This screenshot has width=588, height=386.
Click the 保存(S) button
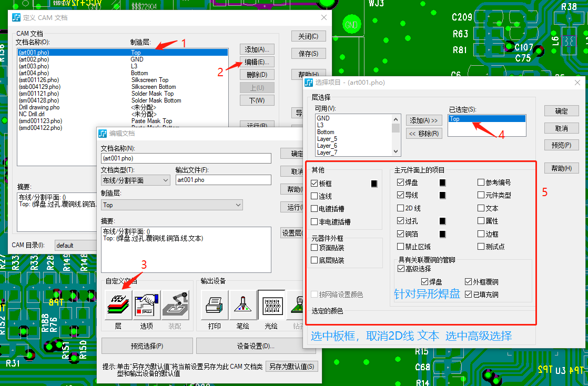pos(308,53)
